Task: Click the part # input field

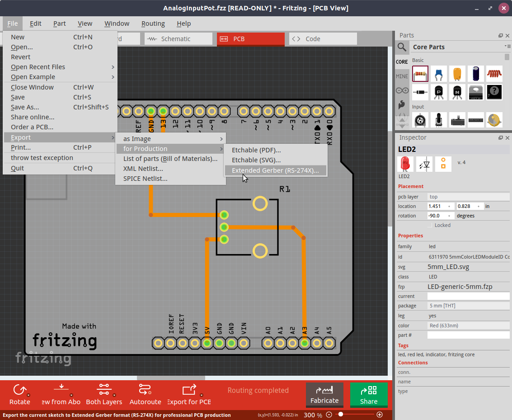Action: [468, 335]
